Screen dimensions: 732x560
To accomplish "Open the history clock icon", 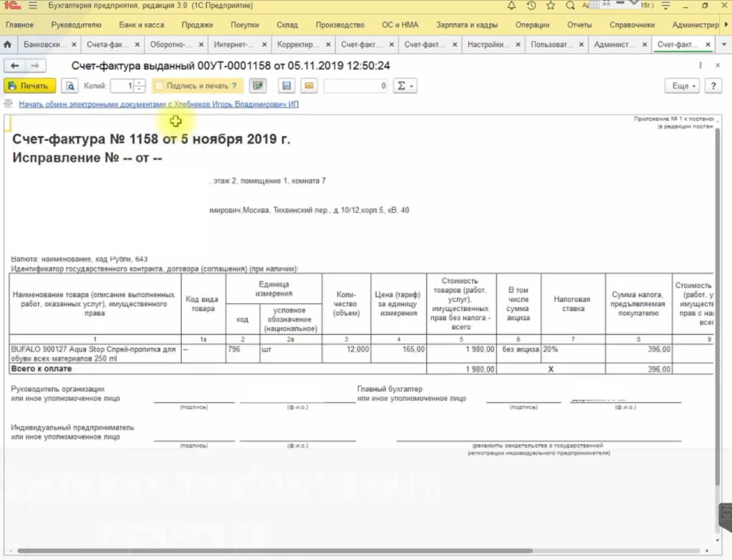I will pyautogui.click(x=531, y=6).
